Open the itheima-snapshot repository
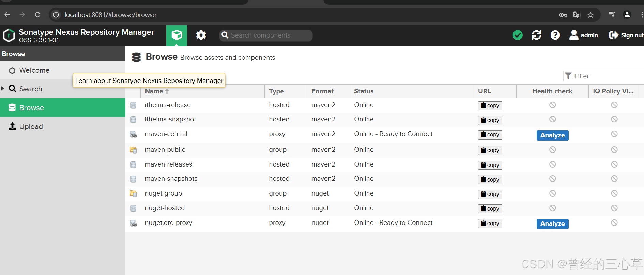Viewport: 644px width, 275px height. [x=170, y=119]
